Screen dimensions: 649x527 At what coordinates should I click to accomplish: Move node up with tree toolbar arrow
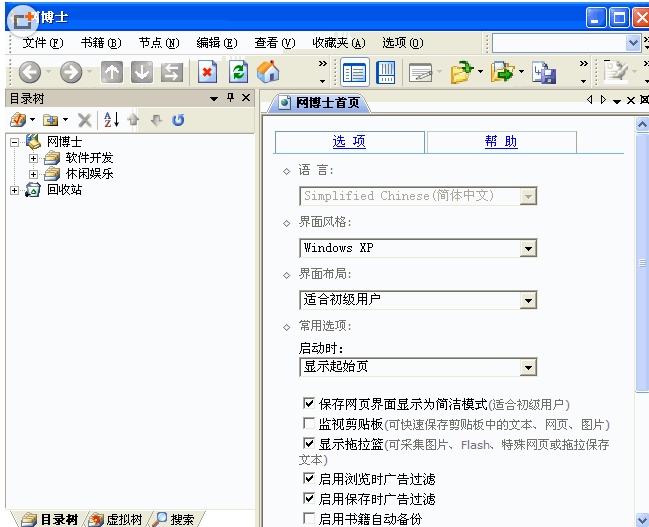[x=133, y=120]
